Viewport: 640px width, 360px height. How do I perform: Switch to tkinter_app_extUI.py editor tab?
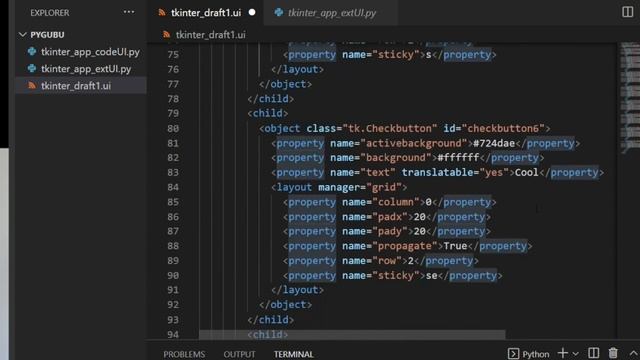pos(332,13)
